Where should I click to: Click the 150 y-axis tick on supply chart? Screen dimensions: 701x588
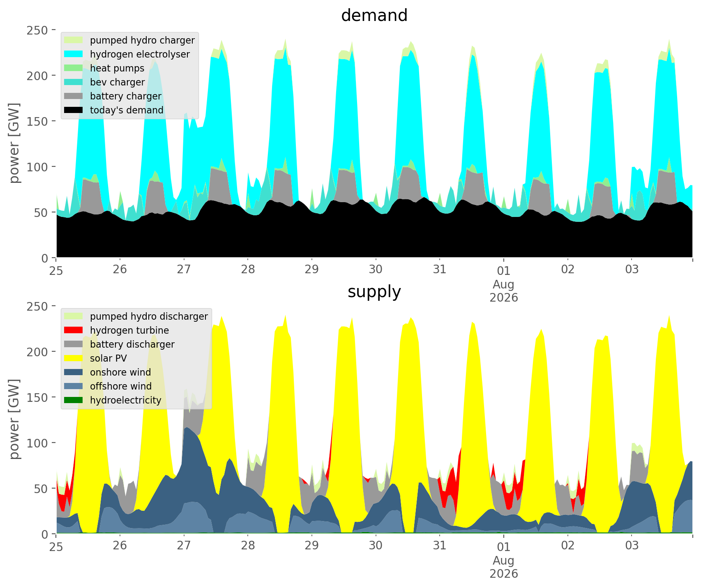(x=38, y=398)
